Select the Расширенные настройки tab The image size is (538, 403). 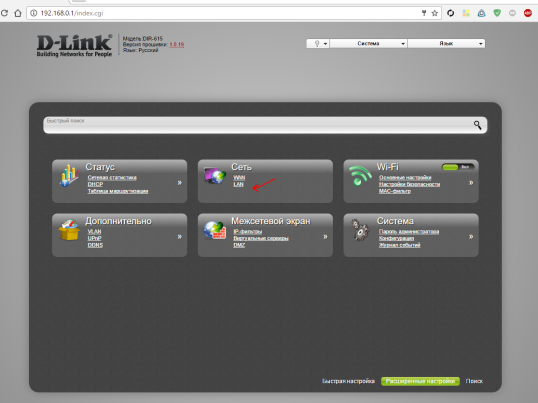click(420, 381)
